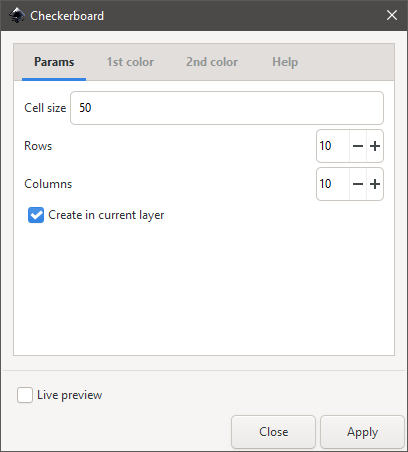Increase Columns value with plus icon
Screen dimensions: 408x452
pyautogui.click(x=375, y=184)
